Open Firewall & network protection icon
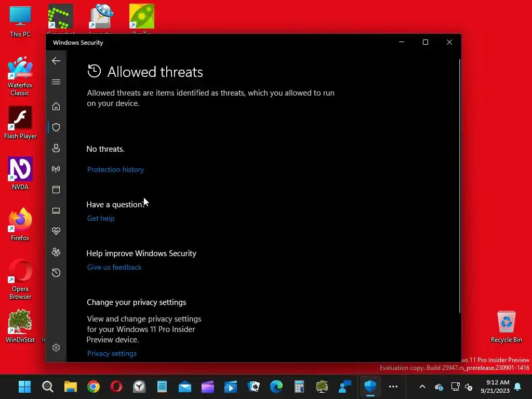The height and width of the screenshot is (399, 532). pos(56,169)
